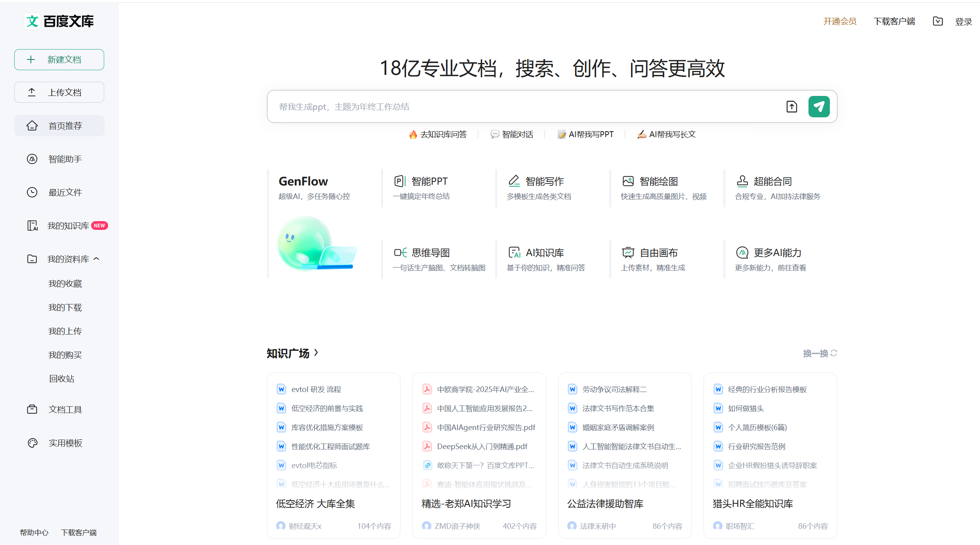Viewport: 980px width, 545px height.
Task: Click the 思维导图 mind map icon
Action: [400, 252]
